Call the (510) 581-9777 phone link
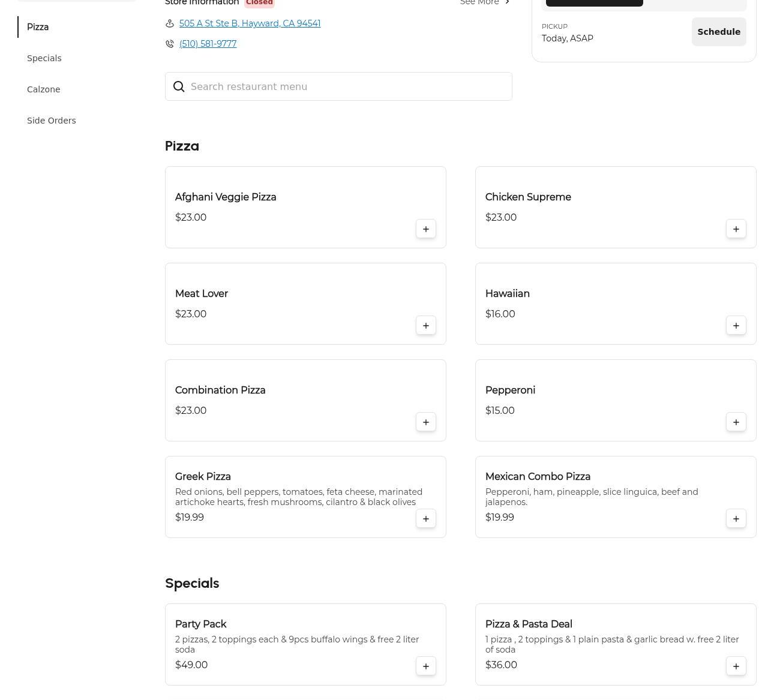This screenshot has width=774, height=700. click(x=208, y=44)
